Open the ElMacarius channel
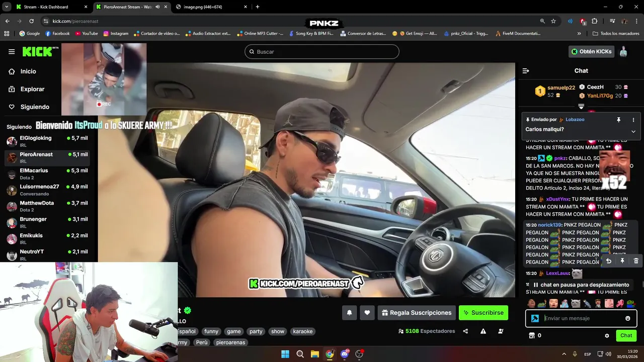Viewport: 644px width, 362px height. tap(47, 173)
